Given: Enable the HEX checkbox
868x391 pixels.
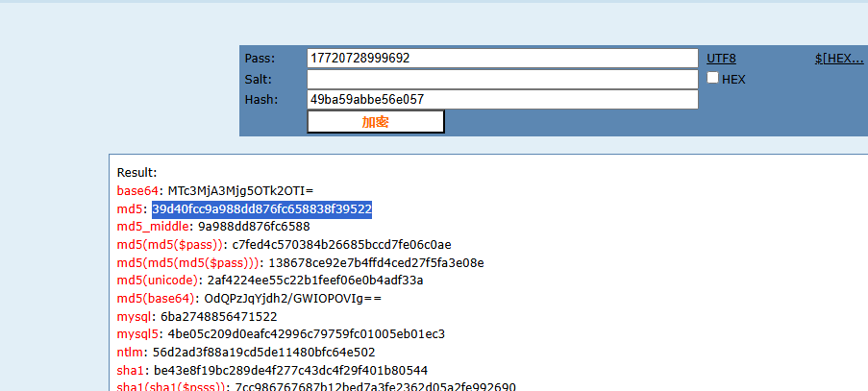Looking at the screenshot, I should point(713,79).
